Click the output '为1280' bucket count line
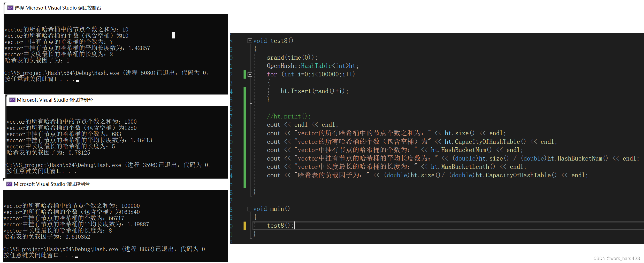The image size is (644, 263). [72, 128]
